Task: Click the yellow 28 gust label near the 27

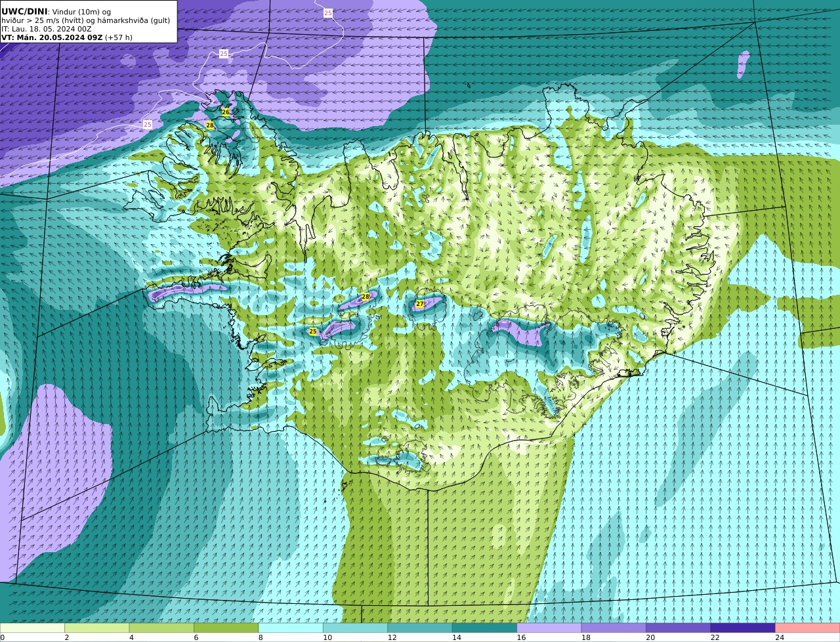Action: click(x=366, y=297)
